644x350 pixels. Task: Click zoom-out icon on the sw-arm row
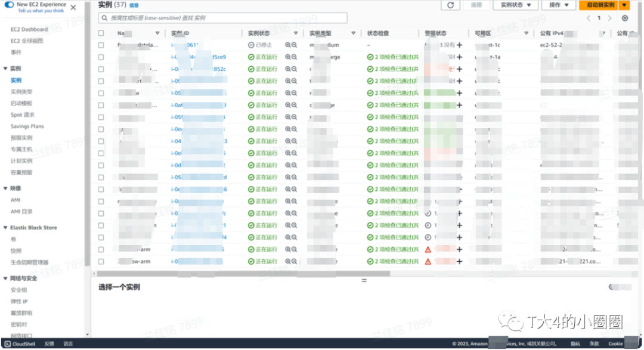pyautogui.click(x=294, y=261)
